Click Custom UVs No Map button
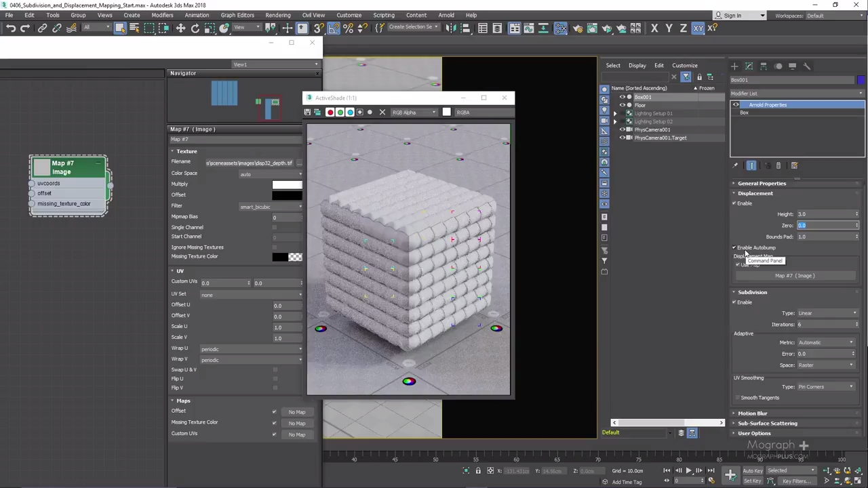This screenshot has width=868, height=488. click(x=296, y=434)
